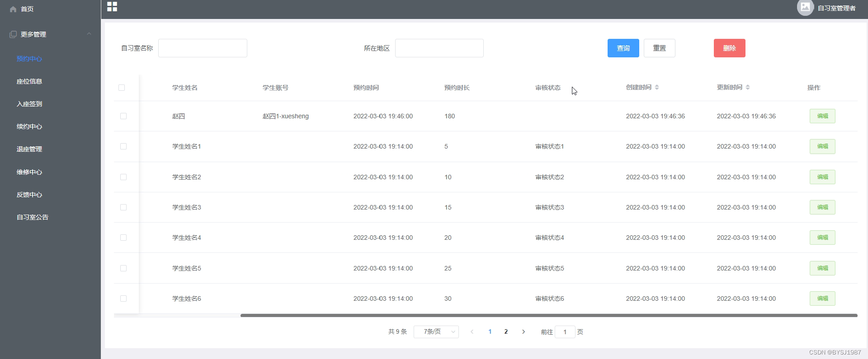
Task: Select page 1 in pagination
Action: tap(490, 331)
